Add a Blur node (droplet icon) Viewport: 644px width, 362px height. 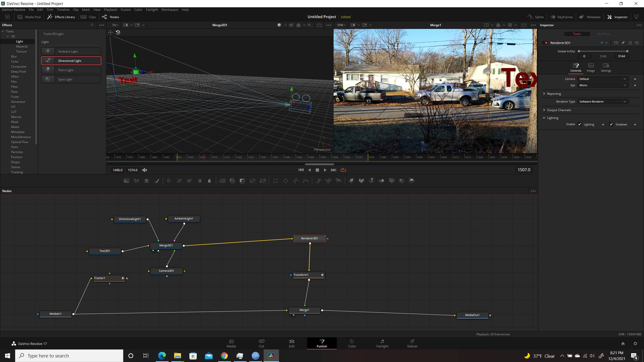tap(209, 181)
